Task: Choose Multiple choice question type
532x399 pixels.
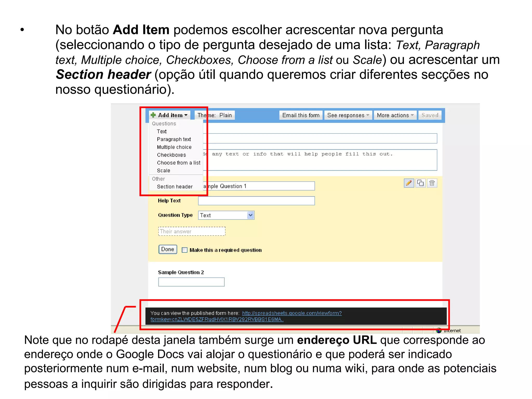Action: [174, 147]
